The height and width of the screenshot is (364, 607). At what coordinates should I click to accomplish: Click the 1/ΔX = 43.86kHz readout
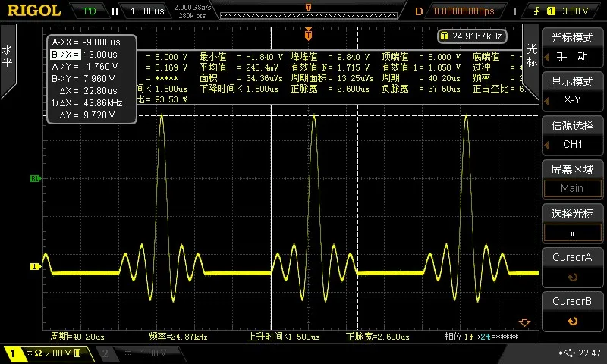click(x=86, y=103)
